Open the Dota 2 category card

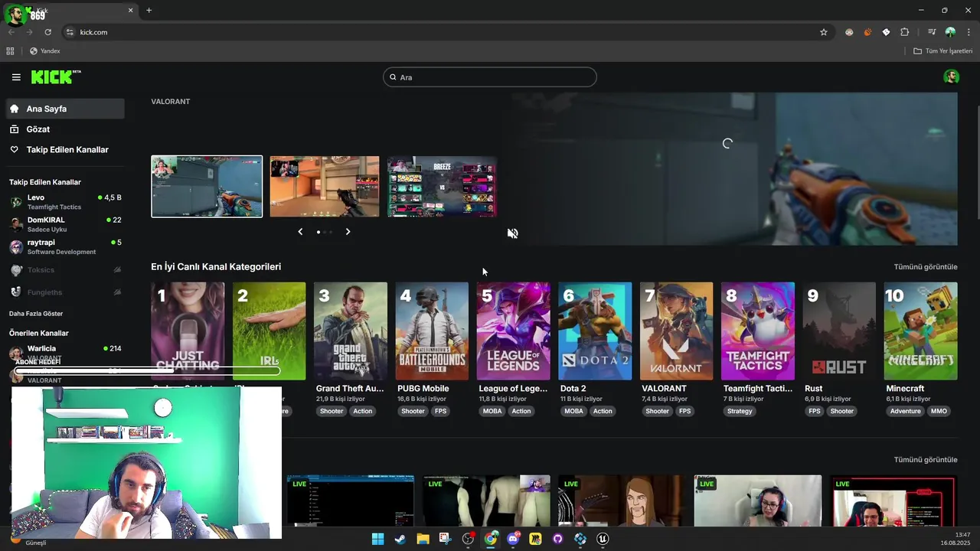pyautogui.click(x=595, y=331)
